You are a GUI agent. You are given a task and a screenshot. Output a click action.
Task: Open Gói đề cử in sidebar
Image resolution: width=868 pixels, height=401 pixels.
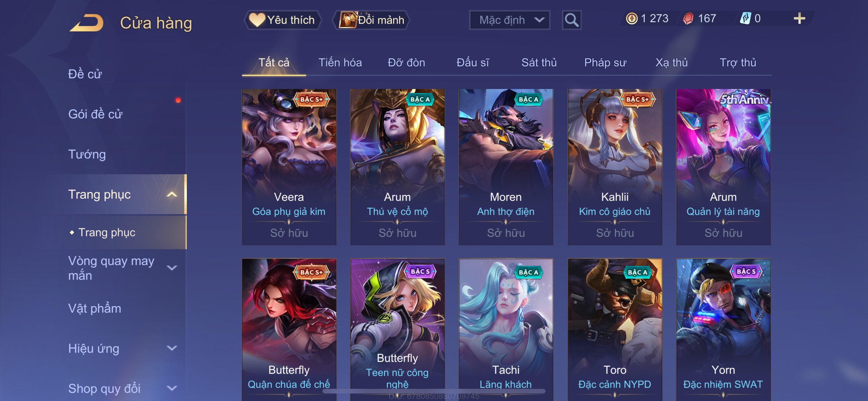pyautogui.click(x=95, y=114)
